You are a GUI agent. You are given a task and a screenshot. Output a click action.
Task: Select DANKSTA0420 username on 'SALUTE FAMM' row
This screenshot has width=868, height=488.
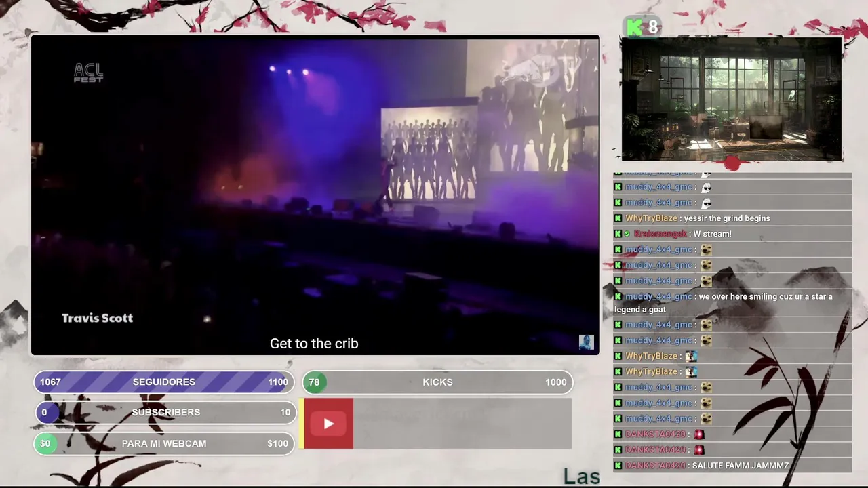pyautogui.click(x=655, y=466)
